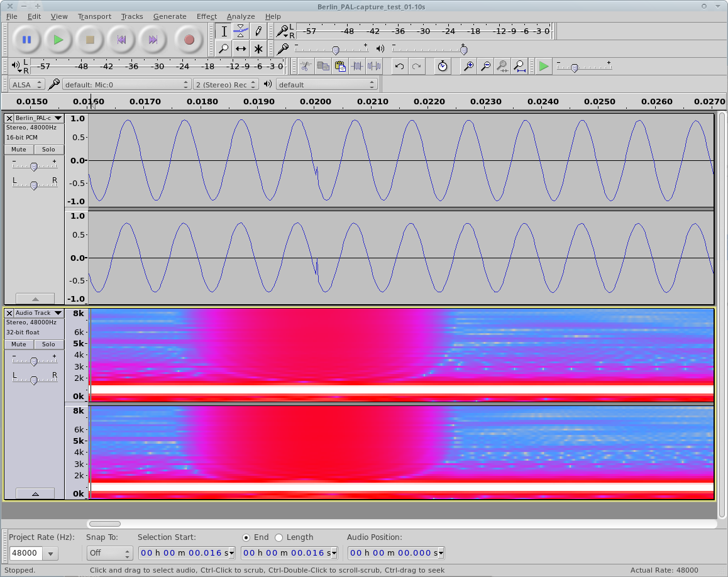Select the Length radio button
Screen dimensions: 728x577
279,537
